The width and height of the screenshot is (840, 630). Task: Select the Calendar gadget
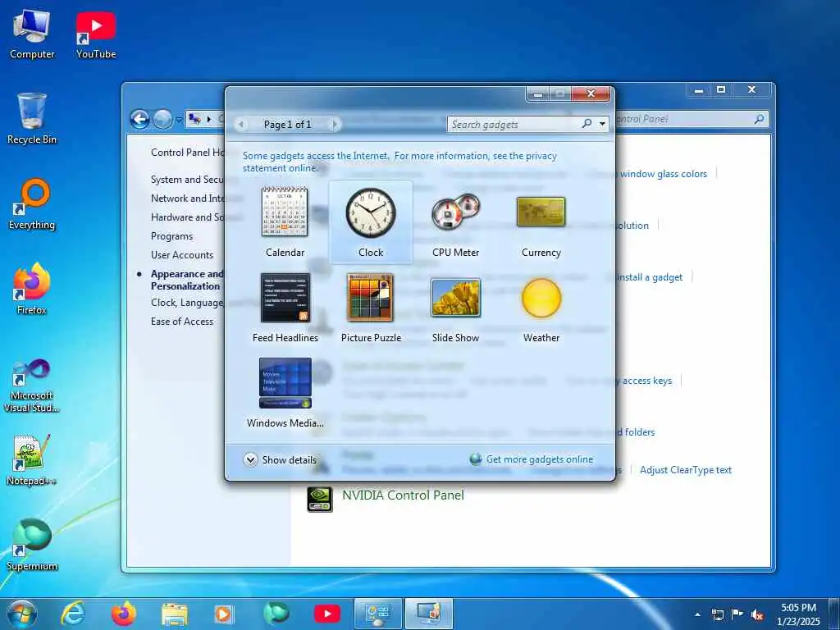[285, 221]
